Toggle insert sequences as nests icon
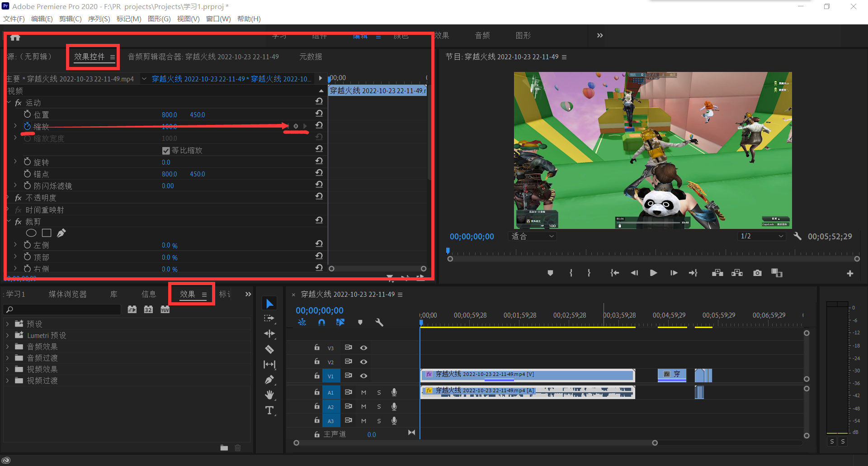Screen dimensions: 868x466 pos(302,322)
